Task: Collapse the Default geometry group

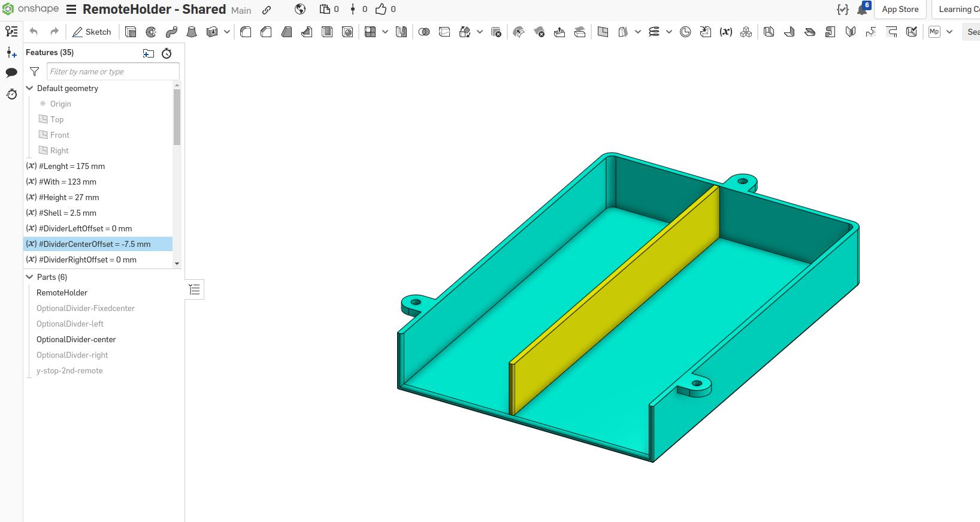Action: pos(29,88)
